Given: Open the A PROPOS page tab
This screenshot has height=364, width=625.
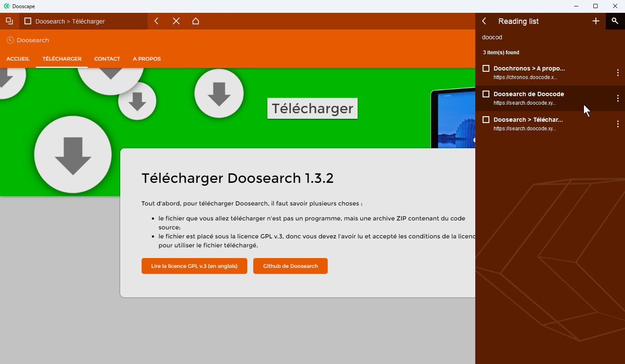Looking at the screenshot, I should click(x=147, y=59).
